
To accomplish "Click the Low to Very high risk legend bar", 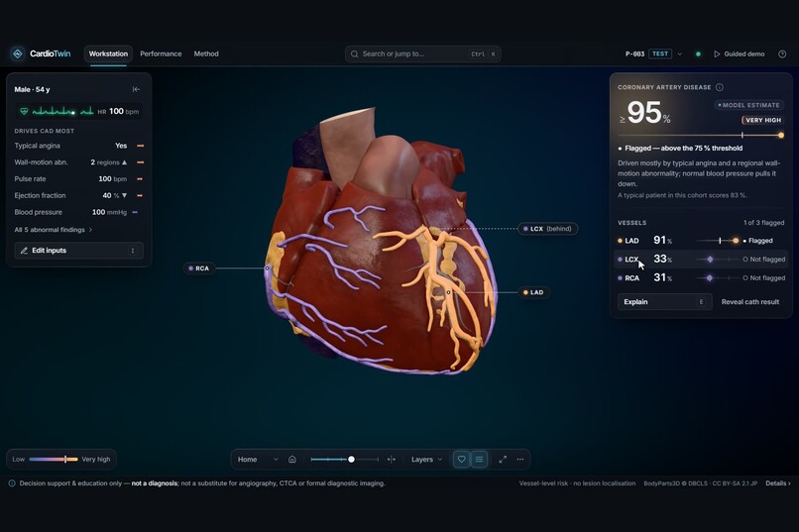I will [54, 460].
